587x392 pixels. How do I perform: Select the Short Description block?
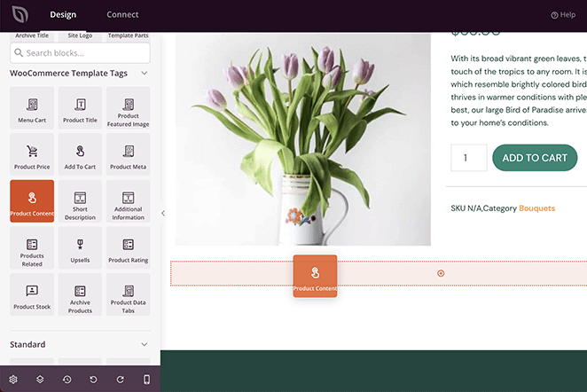(x=80, y=201)
